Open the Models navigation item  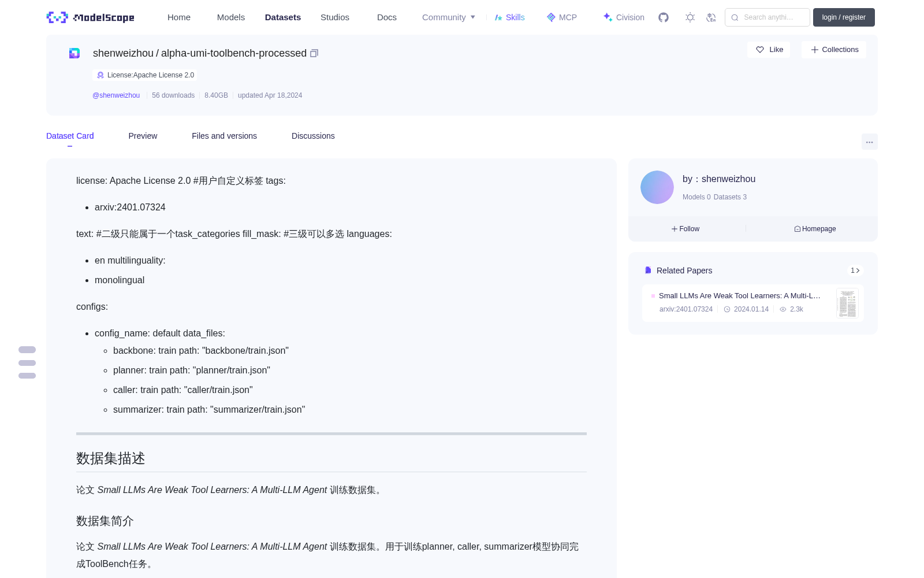[231, 17]
